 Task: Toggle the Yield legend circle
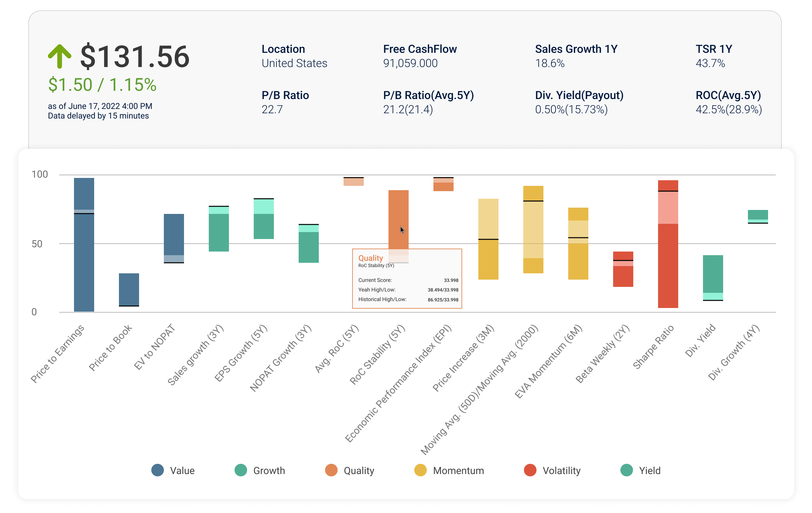627,470
